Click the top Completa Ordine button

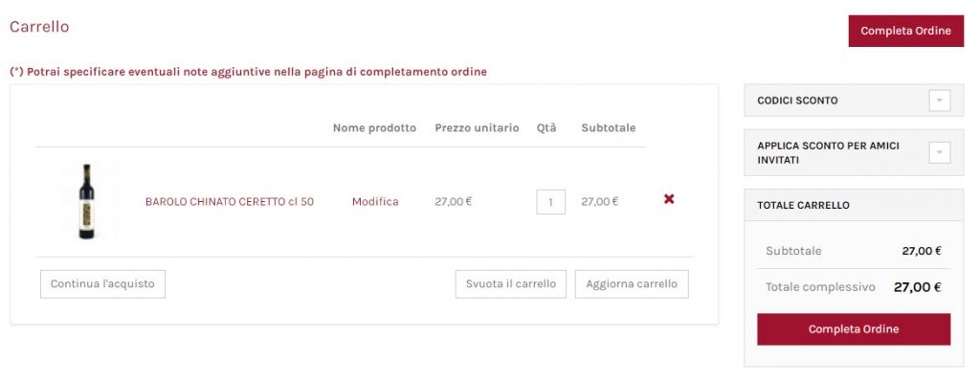tap(905, 31)
